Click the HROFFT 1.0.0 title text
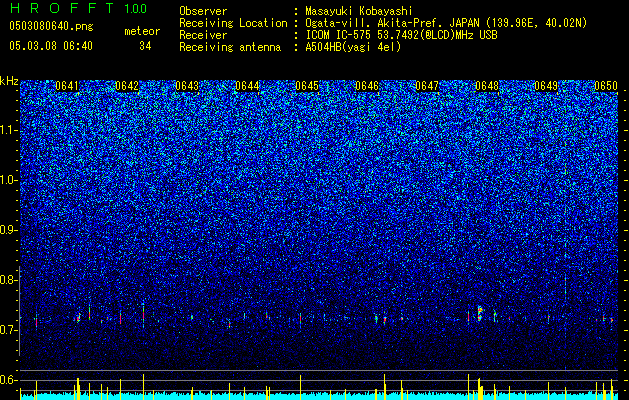Screen dimensions: 629x400 [x=78, y=8]
